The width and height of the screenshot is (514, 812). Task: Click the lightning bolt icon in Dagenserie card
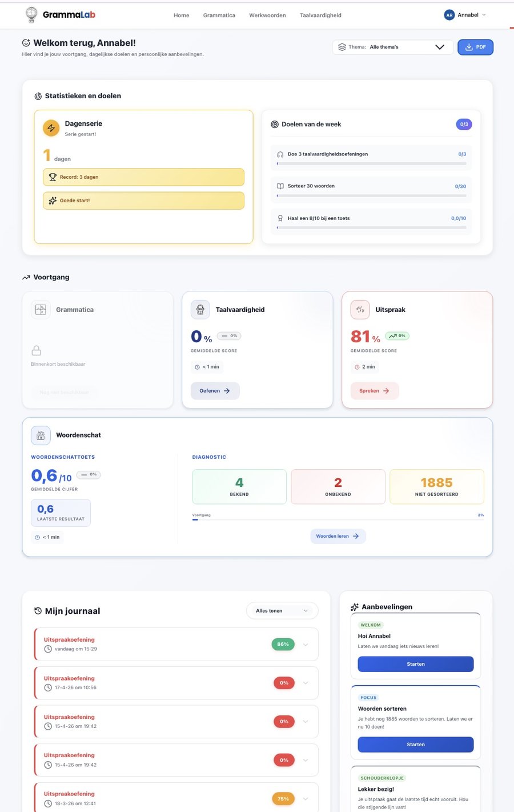pyautogui.click(x=51, y=128)
